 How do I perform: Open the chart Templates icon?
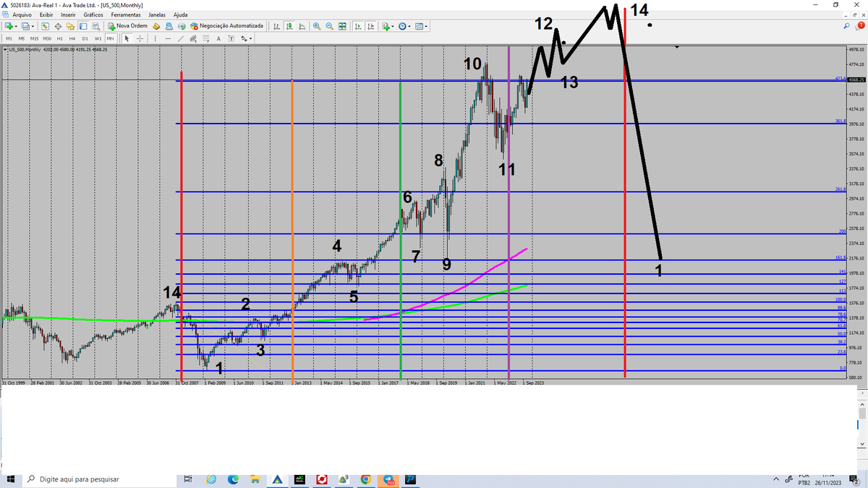419,26
